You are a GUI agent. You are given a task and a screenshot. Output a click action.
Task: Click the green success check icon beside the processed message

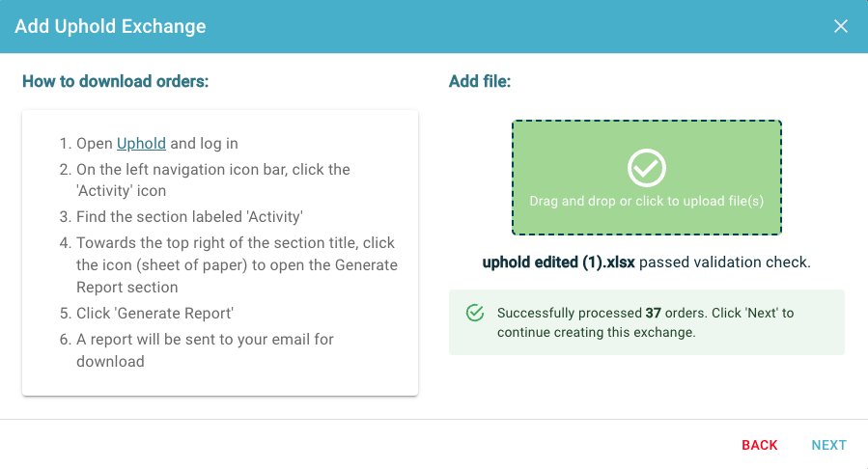click(475, 313)
